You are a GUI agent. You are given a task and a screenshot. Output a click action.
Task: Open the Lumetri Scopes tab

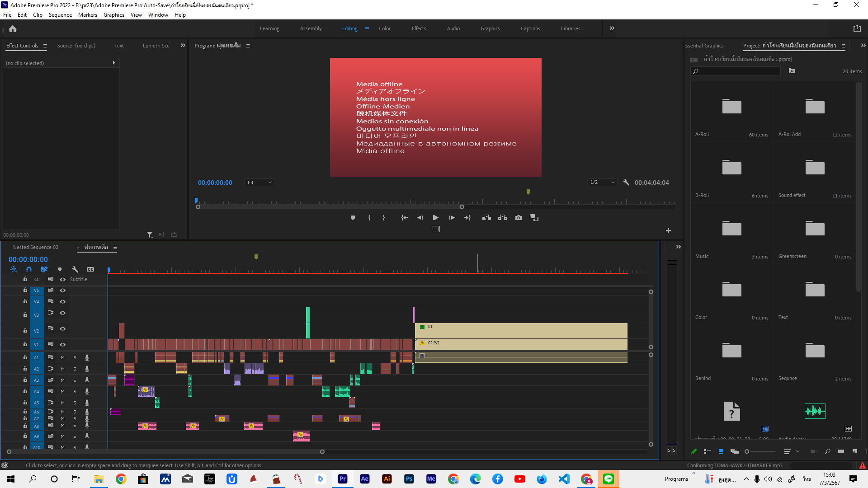click(156, 46)
